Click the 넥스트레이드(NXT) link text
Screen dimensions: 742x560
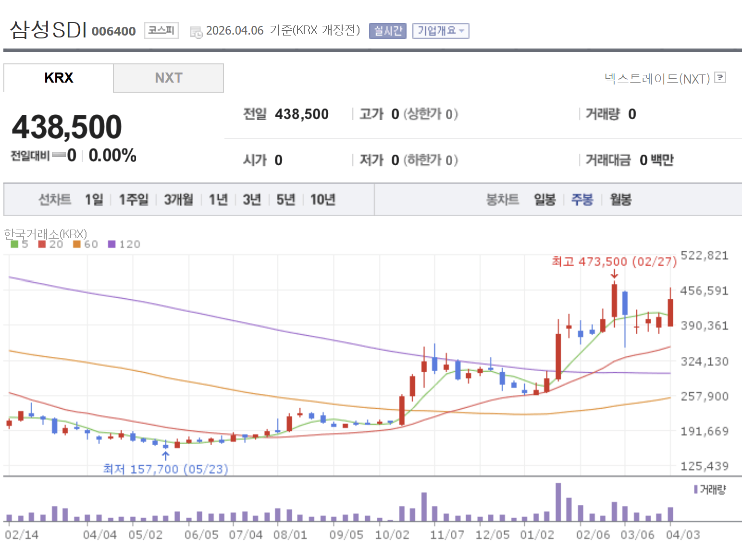(x=657, y=78)
